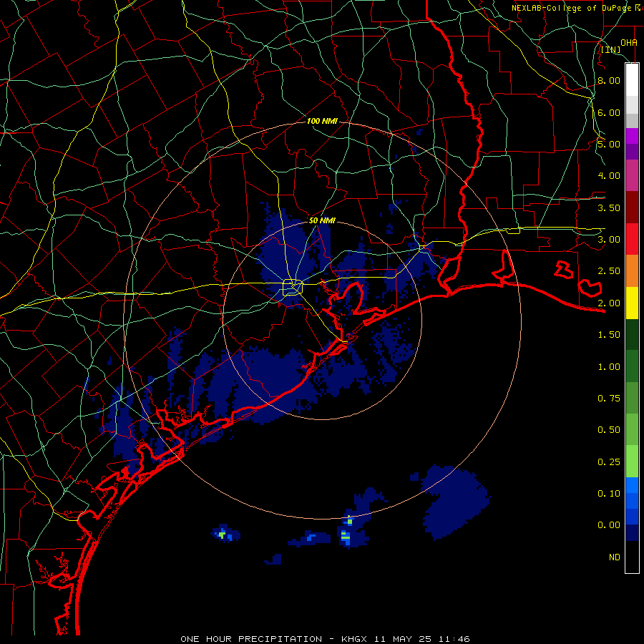The height and width of the screenshot is (644, 644).
Task: Click the 3.00 legend value
Action: point(609,240)
